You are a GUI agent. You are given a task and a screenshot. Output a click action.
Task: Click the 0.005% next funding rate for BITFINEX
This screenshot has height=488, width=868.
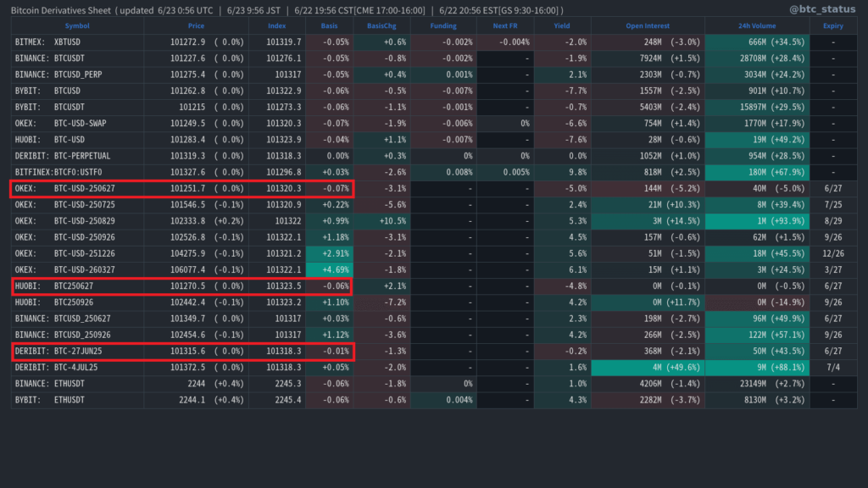[505, 172]
